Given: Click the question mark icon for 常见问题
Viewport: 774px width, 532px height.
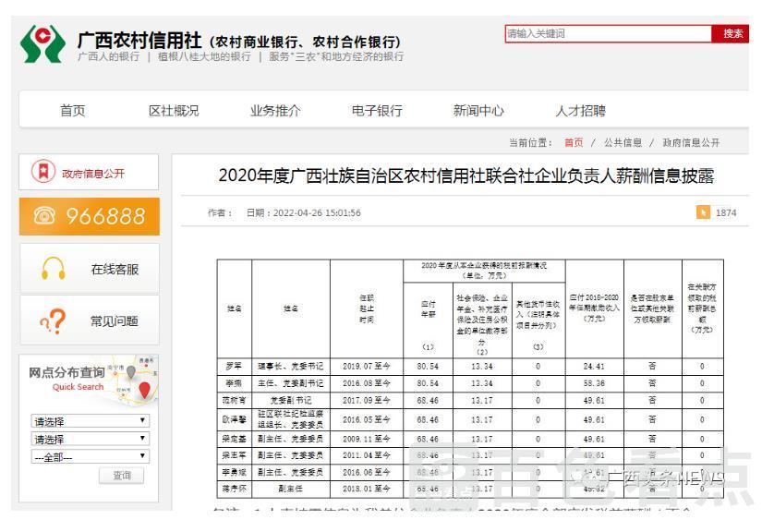Looking at the screenshot, I should (54, 321).
